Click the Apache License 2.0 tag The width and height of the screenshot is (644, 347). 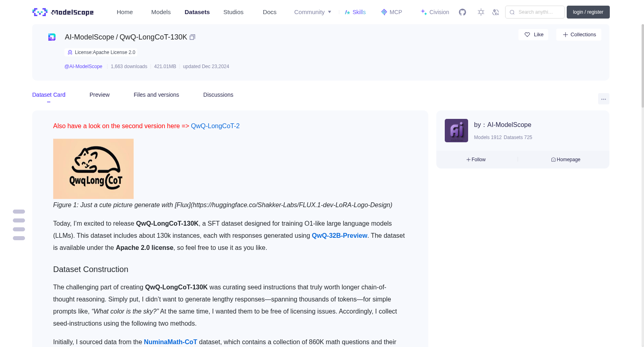coord(101,52)
